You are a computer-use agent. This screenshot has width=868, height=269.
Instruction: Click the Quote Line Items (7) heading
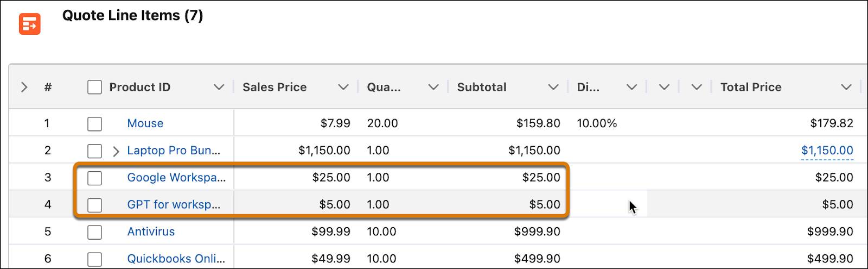(133, 15)
